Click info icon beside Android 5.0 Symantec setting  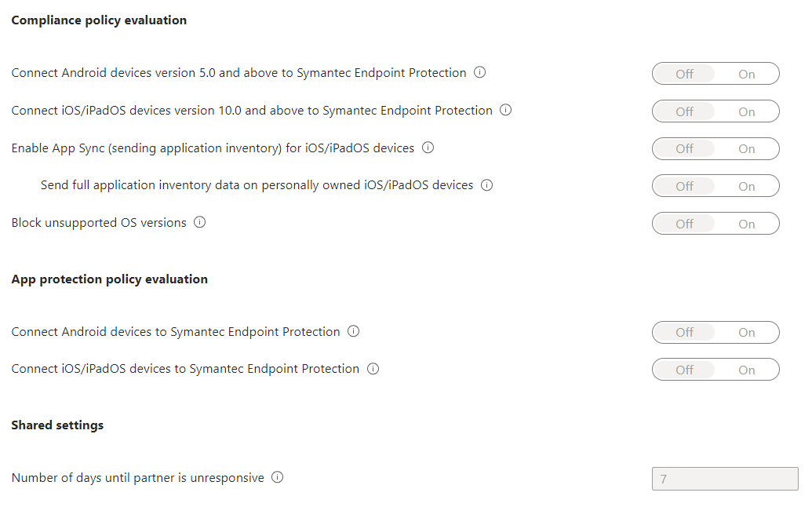(x=479, y=72)
